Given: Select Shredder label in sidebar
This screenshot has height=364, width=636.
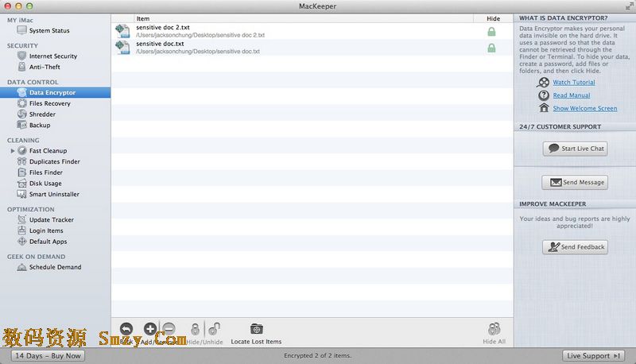Looking at the screenshot, I should (x=42, y=114).
